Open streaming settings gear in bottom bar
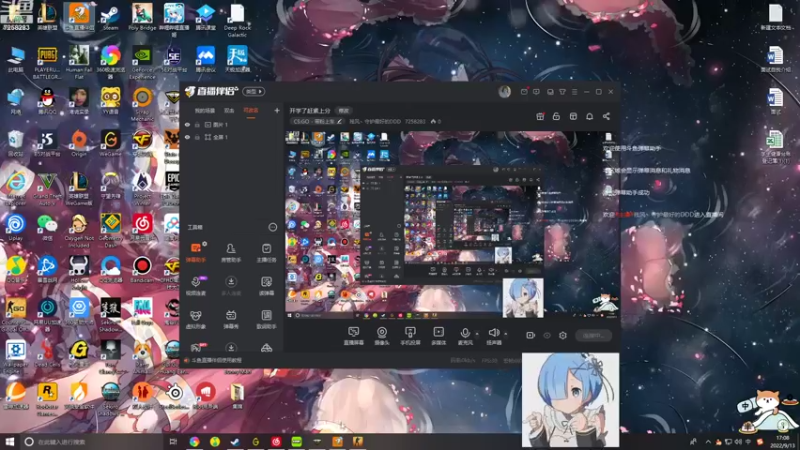800x450 pixels. pyautogui.click(x=563, y=335)
